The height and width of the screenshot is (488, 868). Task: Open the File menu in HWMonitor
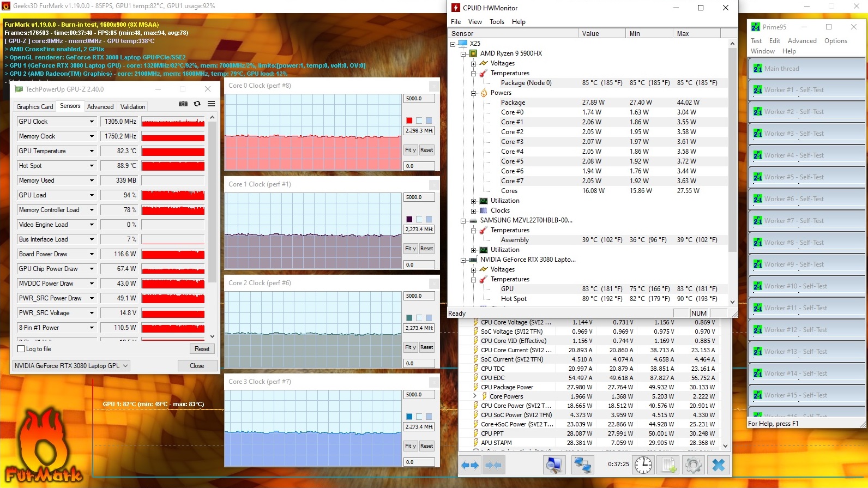pyautogui.click(x=456, y=22)
